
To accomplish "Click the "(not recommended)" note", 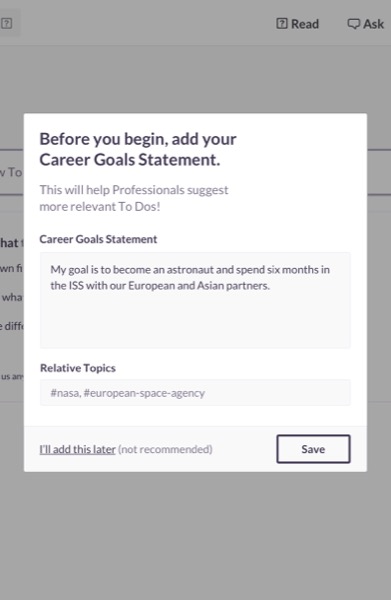I will [165, 449].
